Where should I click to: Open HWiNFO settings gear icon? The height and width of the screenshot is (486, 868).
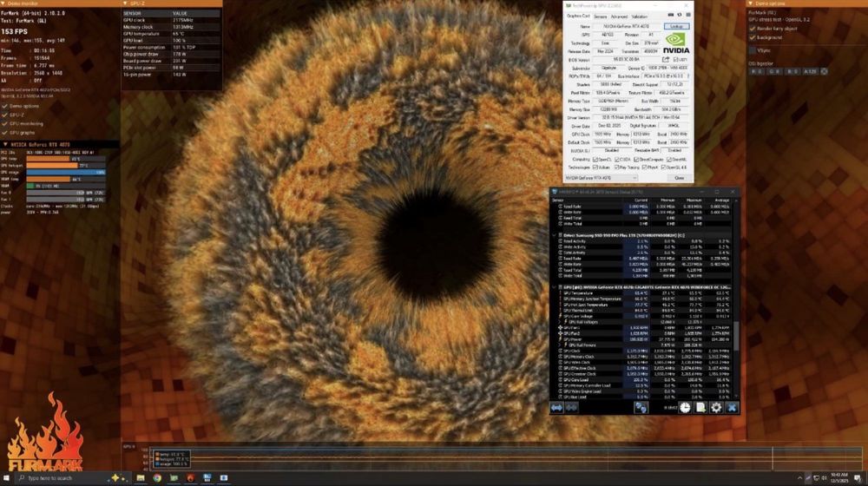[x=716, y=408]
